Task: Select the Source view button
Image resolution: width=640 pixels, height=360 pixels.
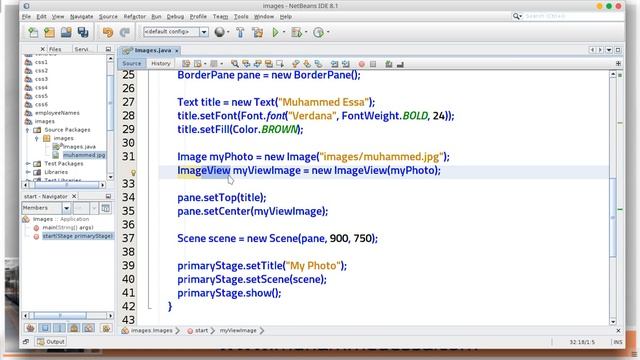Action: [131, 64]
